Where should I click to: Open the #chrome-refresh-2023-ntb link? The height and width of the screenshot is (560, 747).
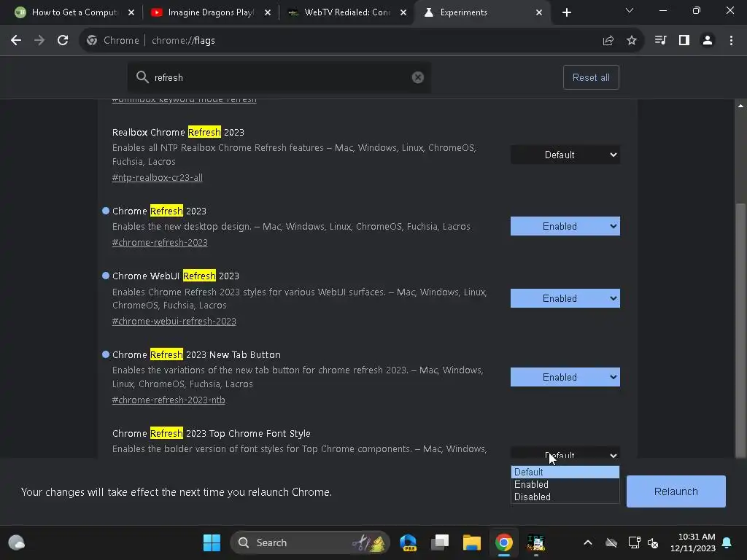(x=169, y=400)
